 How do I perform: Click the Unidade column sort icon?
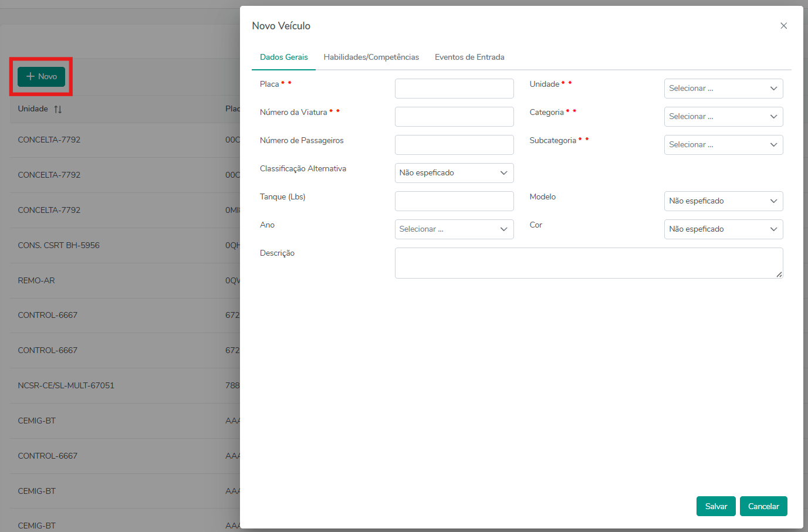58,109
